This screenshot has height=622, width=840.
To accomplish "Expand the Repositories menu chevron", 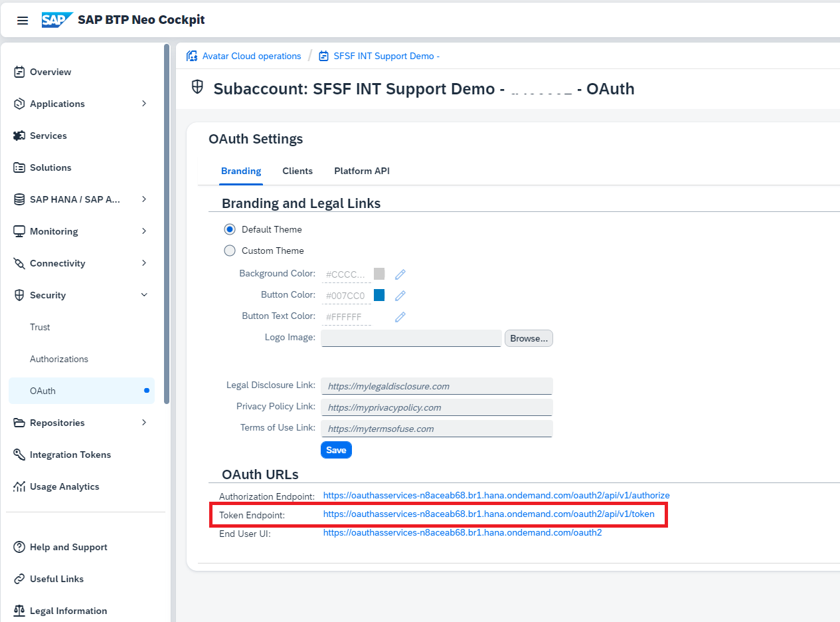I will click(144, 423).
